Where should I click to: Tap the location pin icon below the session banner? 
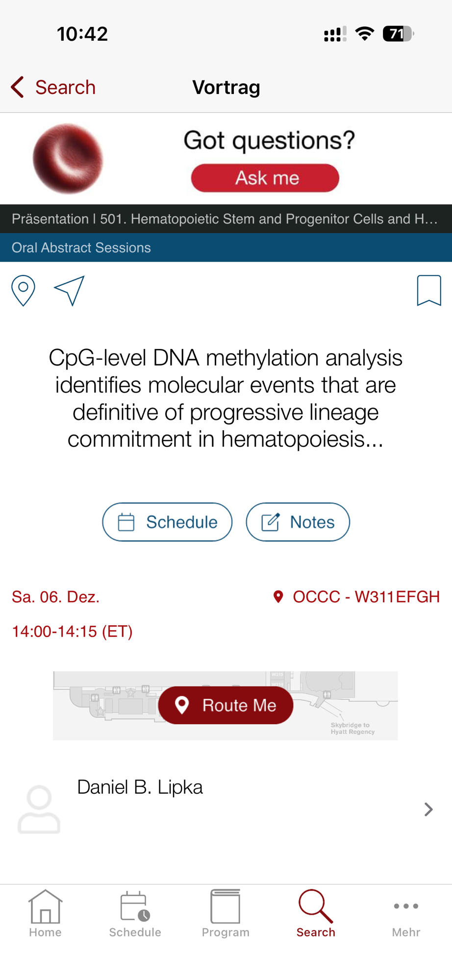[x=23, y=291]
